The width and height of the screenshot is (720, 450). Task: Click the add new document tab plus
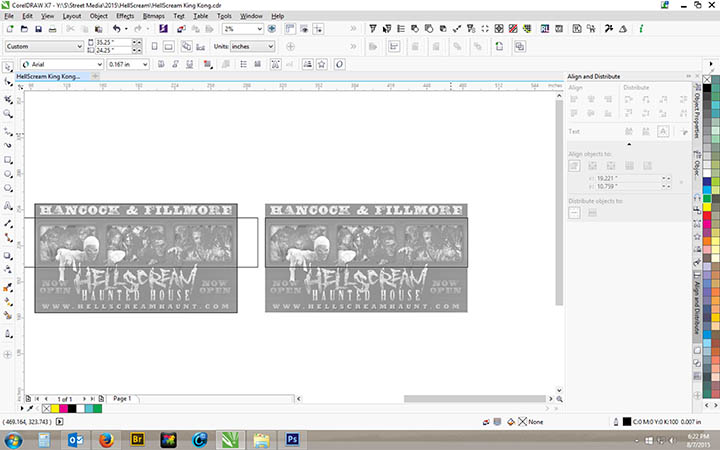pyautogui.click(x=95, y=76)
